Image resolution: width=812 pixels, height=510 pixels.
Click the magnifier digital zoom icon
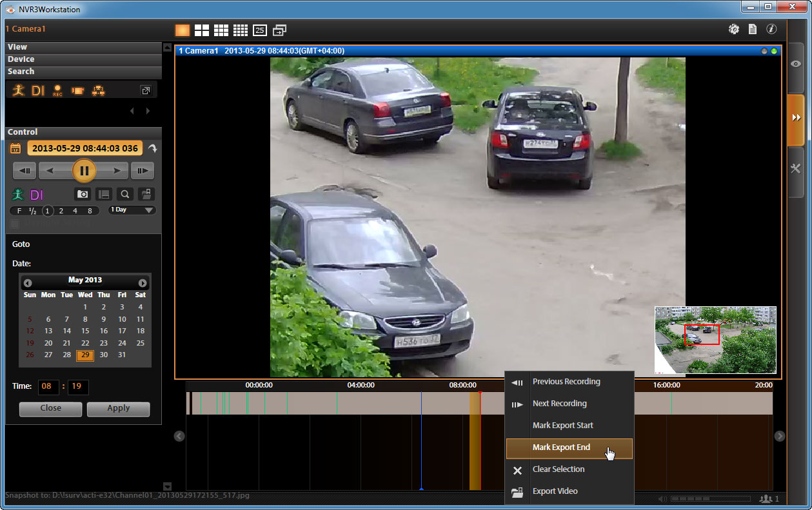125,193
